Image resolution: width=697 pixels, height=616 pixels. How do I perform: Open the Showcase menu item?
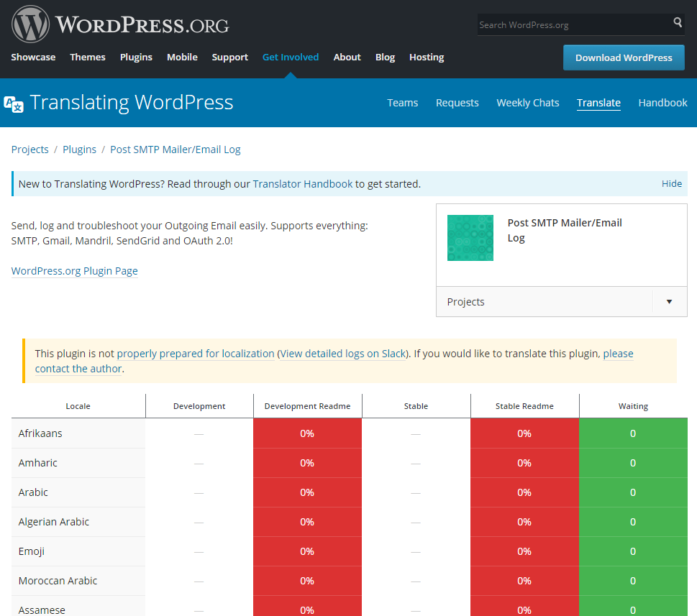[33, 58]
